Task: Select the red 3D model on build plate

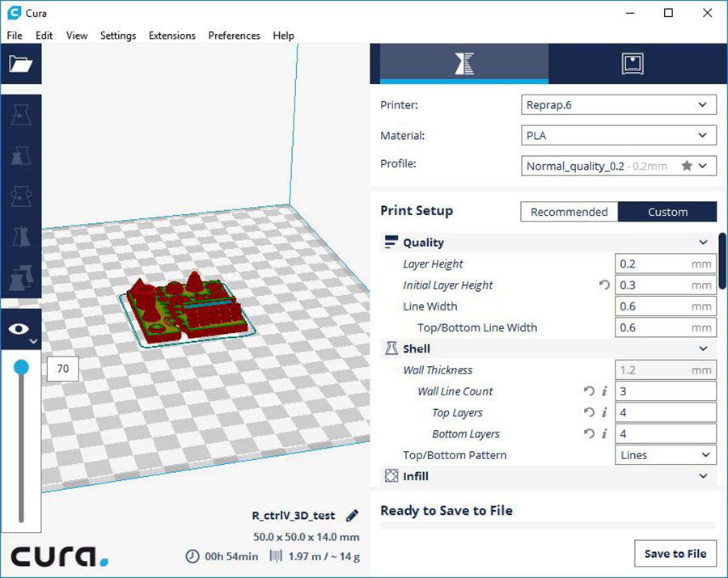Action: point(186,306)
